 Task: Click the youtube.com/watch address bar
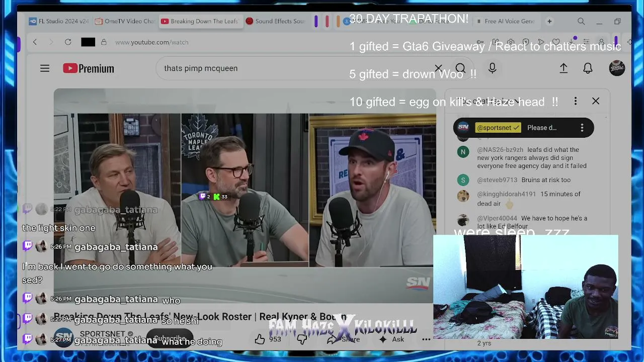point(152,42)
